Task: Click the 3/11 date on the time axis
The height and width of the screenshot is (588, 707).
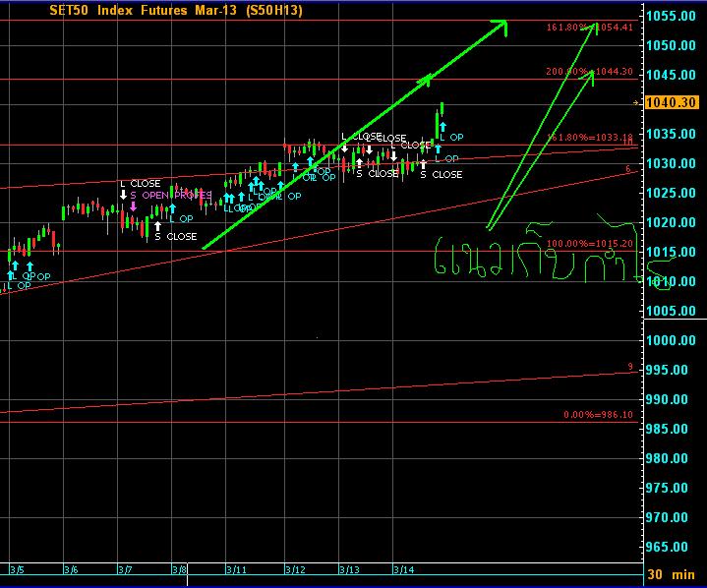Action: click(x=238, y=569)
